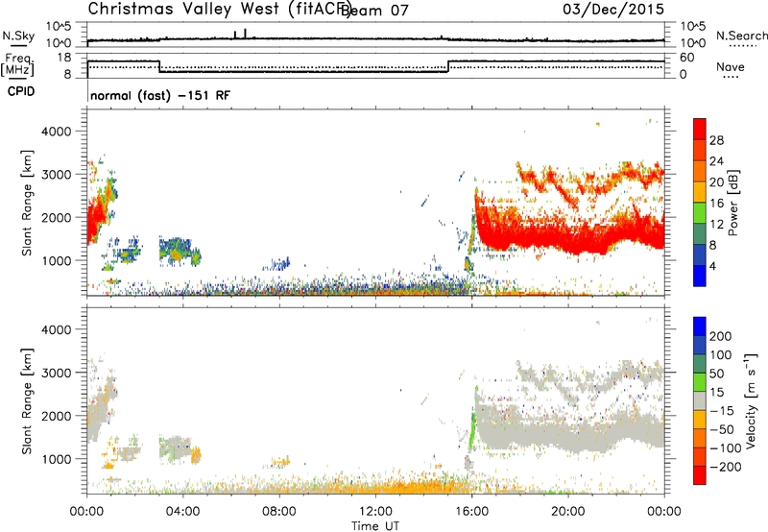Click the blue swatch of Power colorbar
The height and width of the screenshot is (532, 768).
click(700, 276)
